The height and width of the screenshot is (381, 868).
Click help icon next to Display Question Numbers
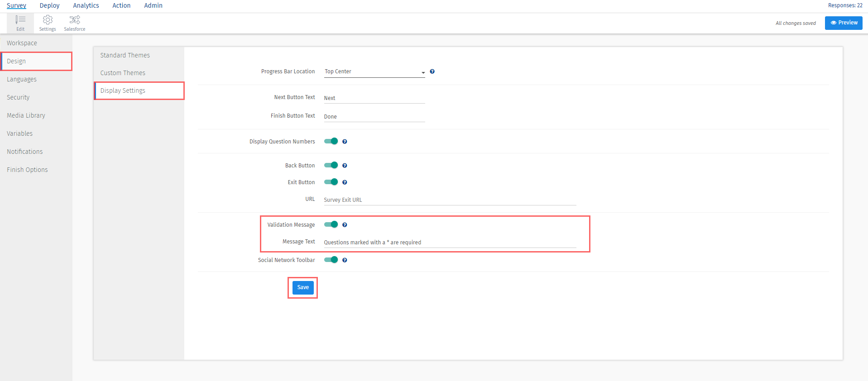345,142
